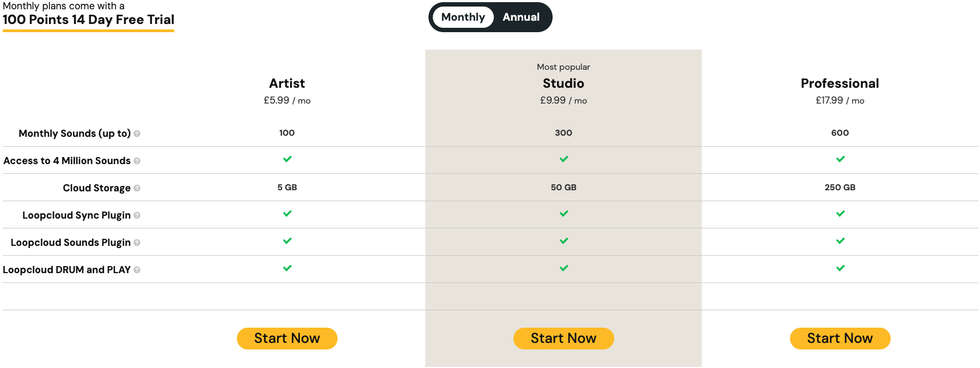Start the Artist plan now
This screenshot has height=368, width=980.
(x=287, y=339)
